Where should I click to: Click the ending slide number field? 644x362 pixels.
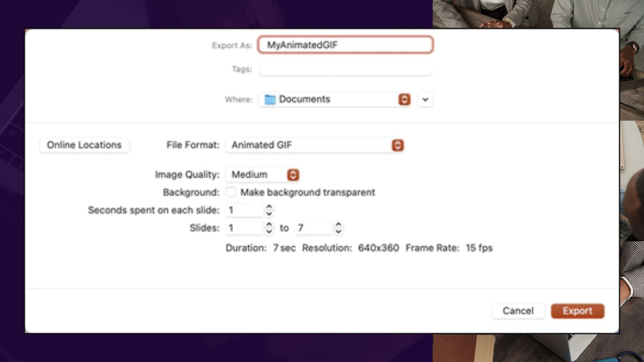(x=314, y=228)
